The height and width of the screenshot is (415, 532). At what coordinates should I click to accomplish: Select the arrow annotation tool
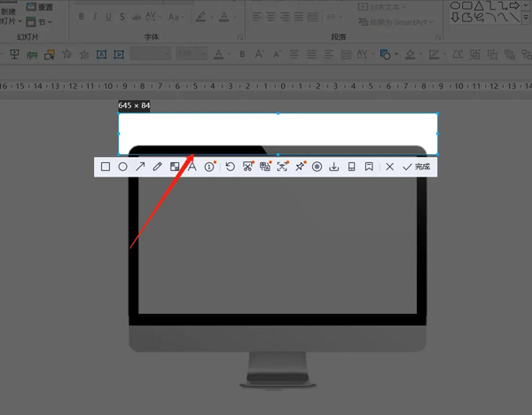coord(140,167)
